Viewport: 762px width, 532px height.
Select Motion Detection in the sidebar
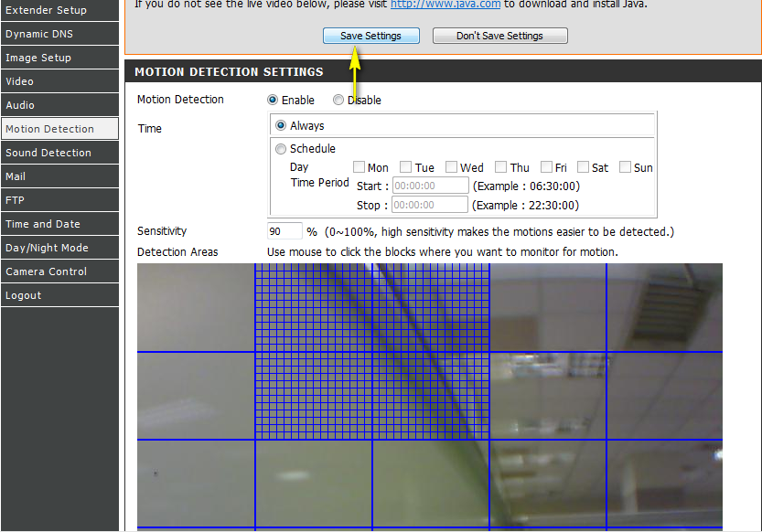pyautogui.click(x=59, y=129)
